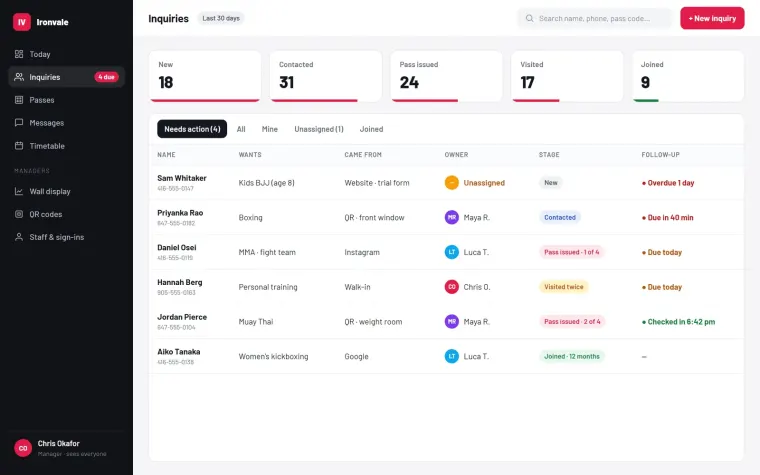Click QR · weight room source cell

tap(373, 321)
